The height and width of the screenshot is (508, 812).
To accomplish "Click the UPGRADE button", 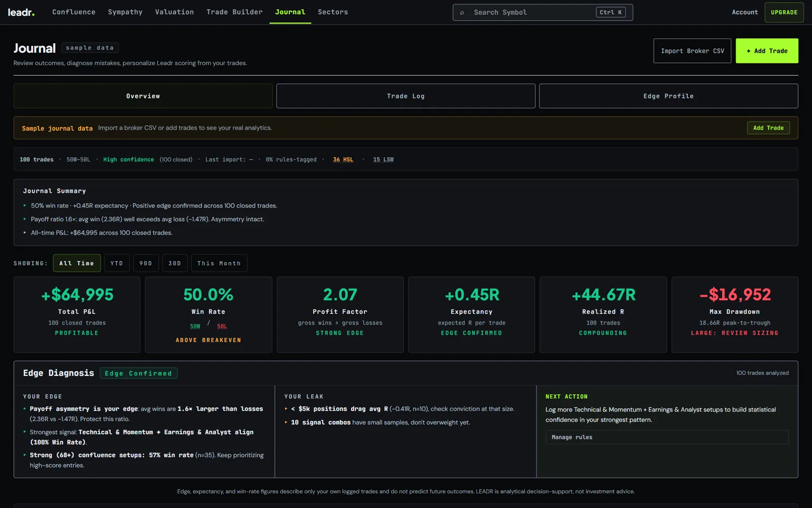I will (784, 12).
